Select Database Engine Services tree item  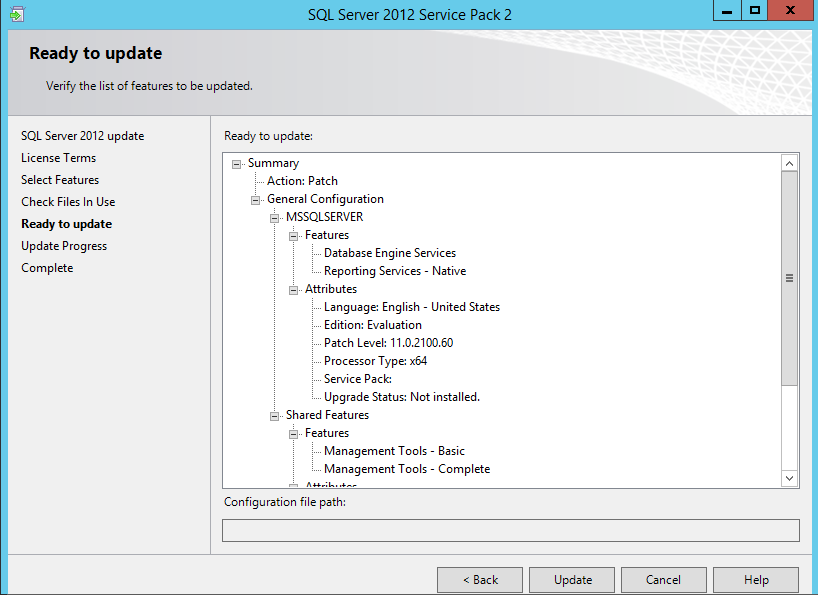click(389, 253)
